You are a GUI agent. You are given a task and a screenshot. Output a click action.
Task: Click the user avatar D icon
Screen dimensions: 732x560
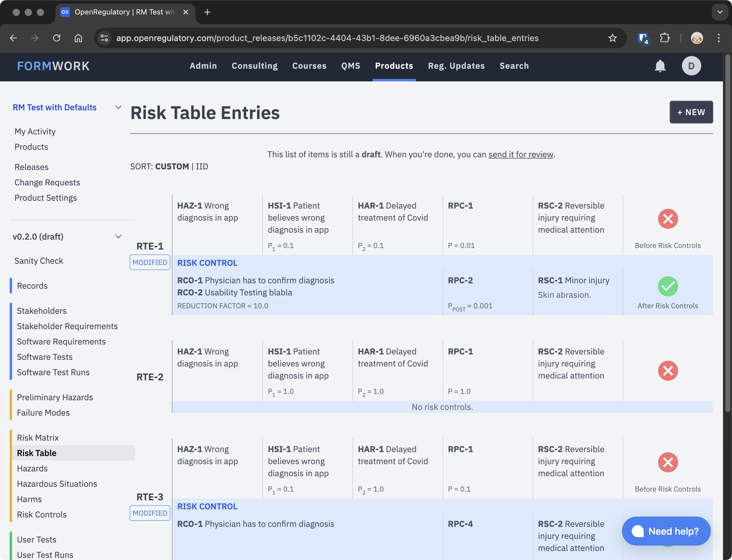tap(691, 66)
